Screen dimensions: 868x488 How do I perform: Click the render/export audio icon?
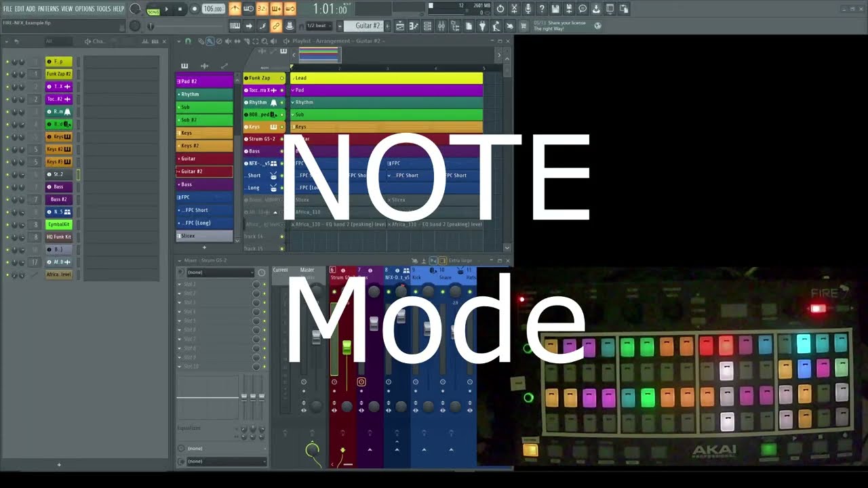tap(569, 9)
